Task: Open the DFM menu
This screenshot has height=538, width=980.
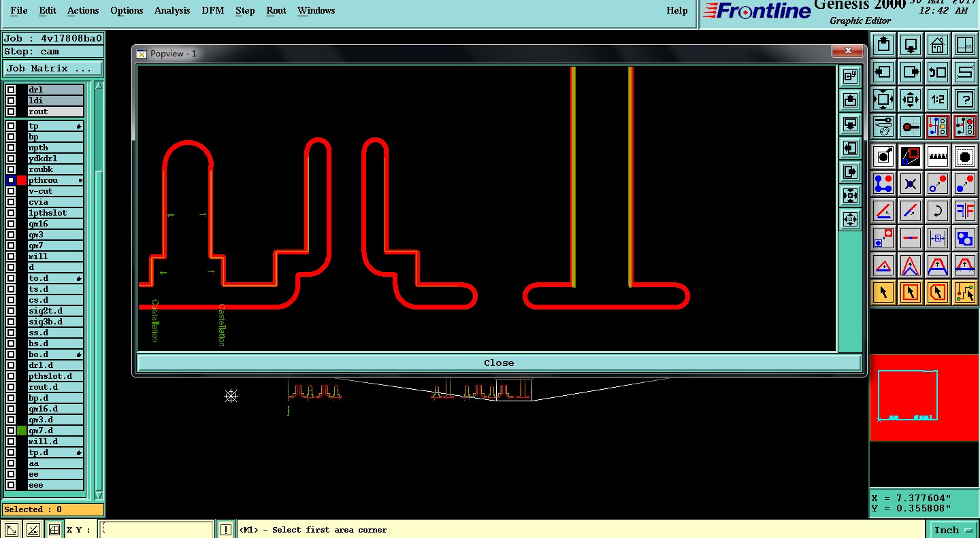Action: [214, 10]
